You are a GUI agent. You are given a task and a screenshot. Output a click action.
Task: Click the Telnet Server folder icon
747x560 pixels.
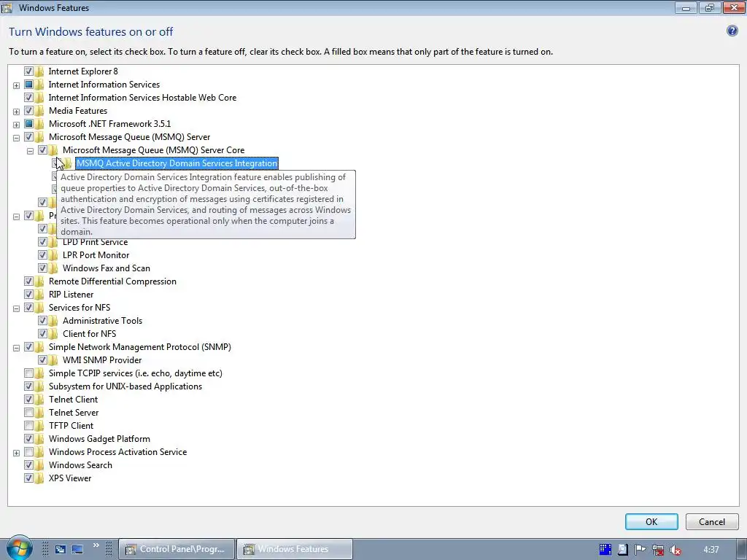point(39,413)
